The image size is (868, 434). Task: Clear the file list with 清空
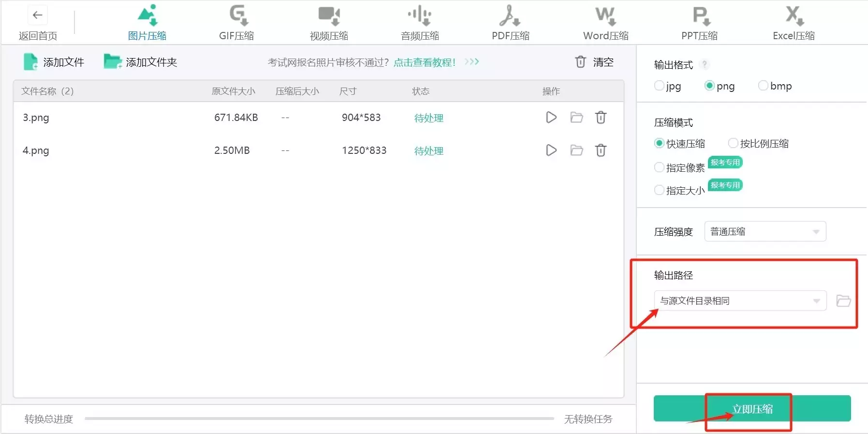coord(594,62)
